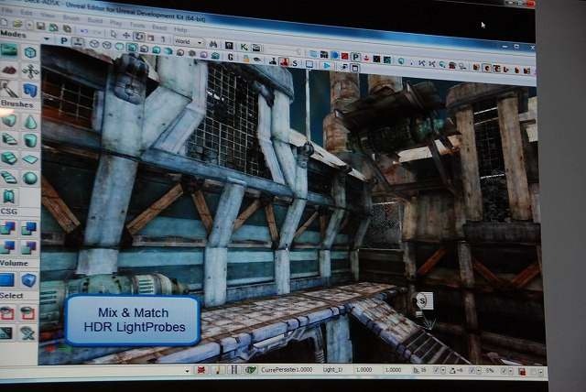
Task: Pick the Sphere builder brush
Action: pyautogui.click(x=30, y=179)
